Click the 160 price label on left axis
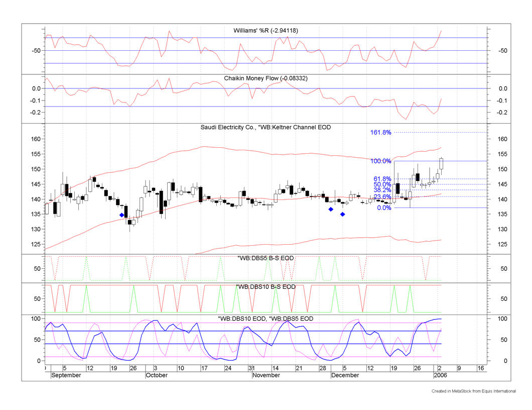Image resolution: width=532 pixels, height=410 pixels. (x=36, y=139)
